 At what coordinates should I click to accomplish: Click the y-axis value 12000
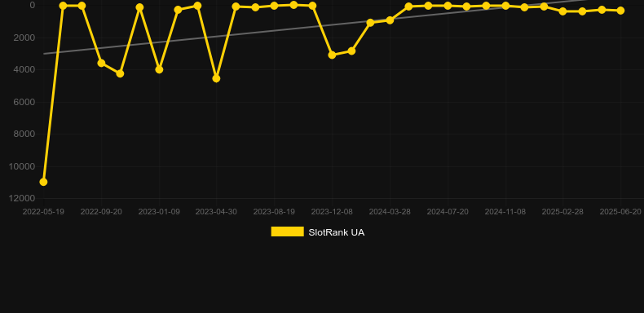(22, 198)
